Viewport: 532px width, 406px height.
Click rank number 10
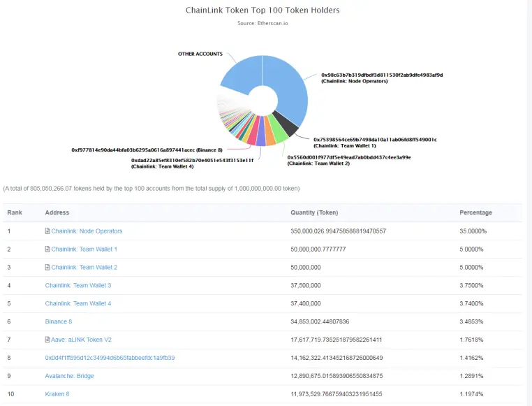pyautogui.click(x=11, y=394)
